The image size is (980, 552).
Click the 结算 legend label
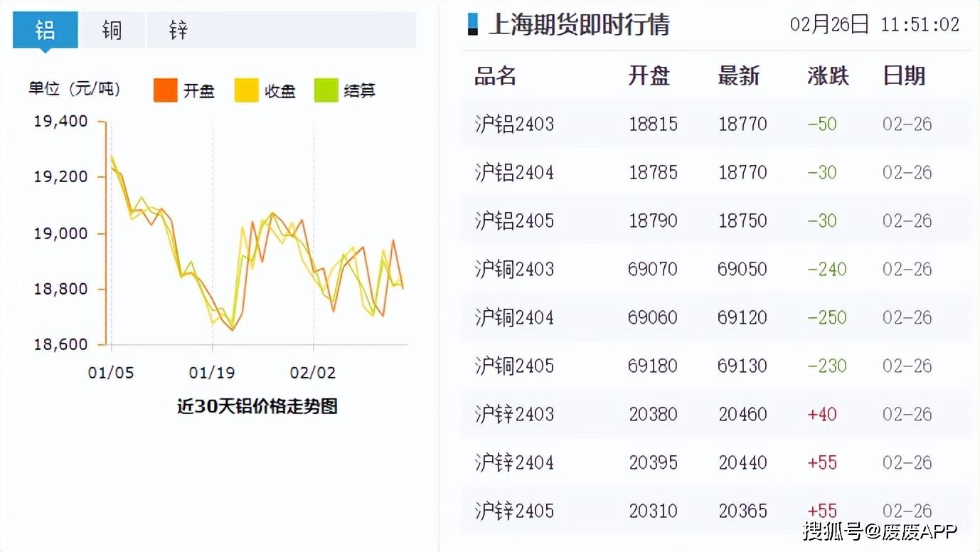(x=359, y=91)
